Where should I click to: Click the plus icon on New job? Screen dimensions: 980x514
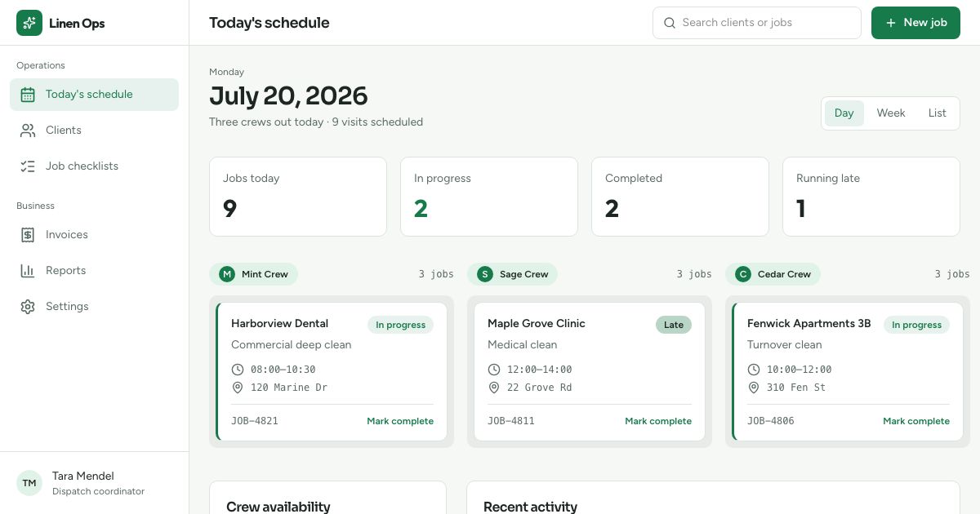pyautogui.click(x=891, y=23)
